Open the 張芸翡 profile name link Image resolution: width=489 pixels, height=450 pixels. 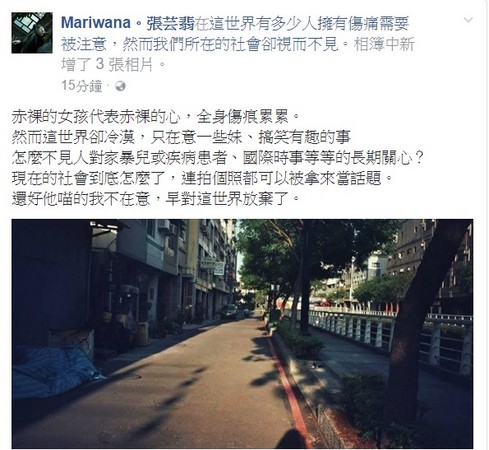(170, 23)
